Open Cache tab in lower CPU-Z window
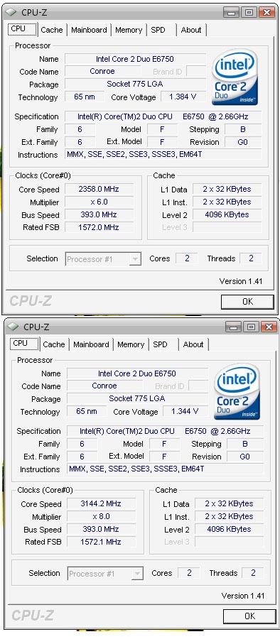The height and width of the screenshot is (644, 280). pyautogui.click(x=54, y=344)
